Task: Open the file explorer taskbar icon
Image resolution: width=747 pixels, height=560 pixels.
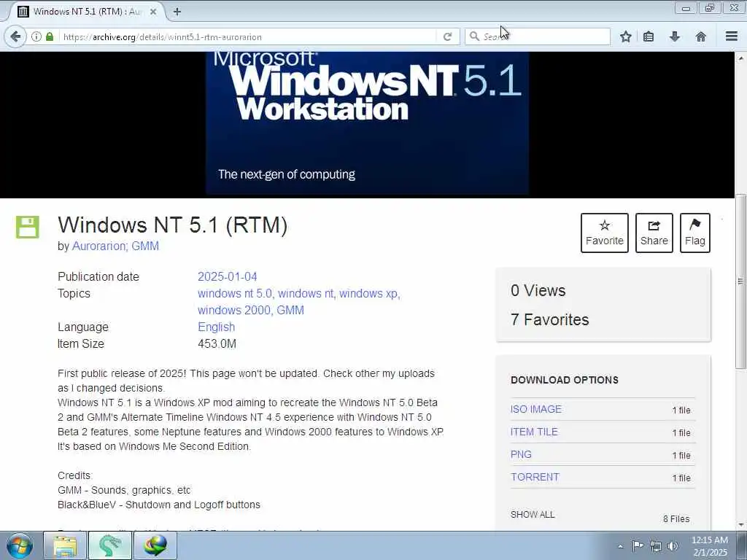Action: [x=65, y=545]
